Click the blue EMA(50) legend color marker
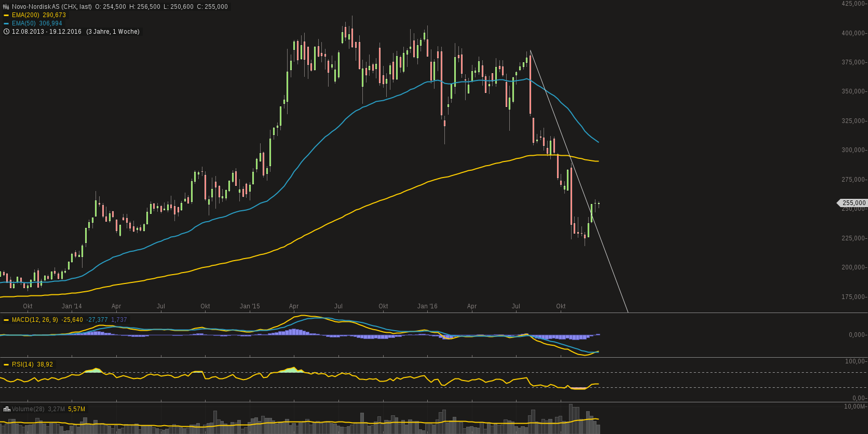This screenshot has width=868, height=434. [x=6, y=24]
